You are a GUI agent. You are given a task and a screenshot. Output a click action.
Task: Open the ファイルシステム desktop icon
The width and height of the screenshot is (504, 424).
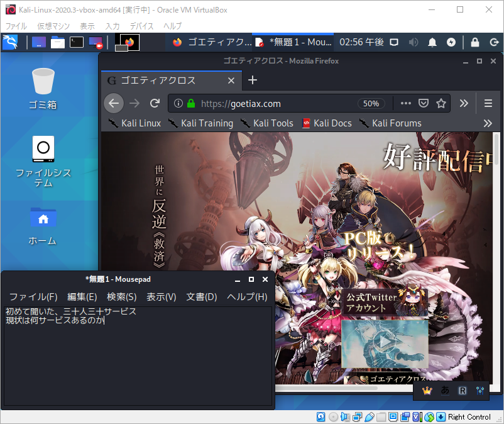(43, 162)
